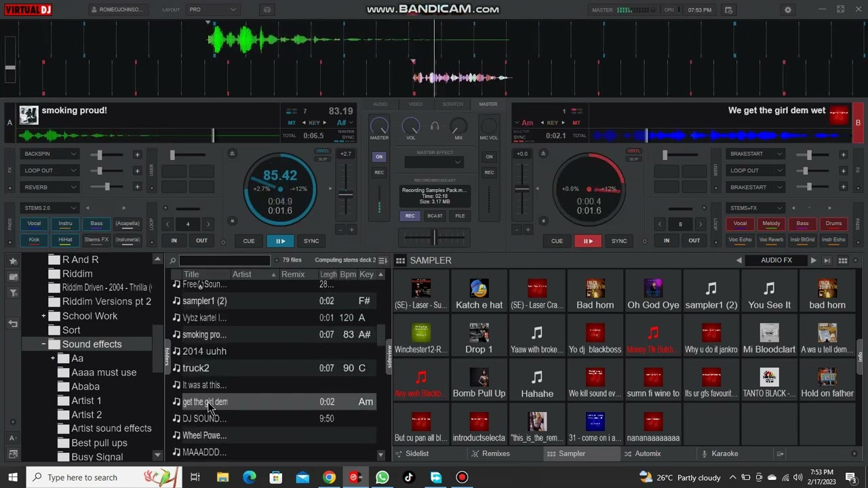Open favorites star in browser sidebar

pos(13,261)
